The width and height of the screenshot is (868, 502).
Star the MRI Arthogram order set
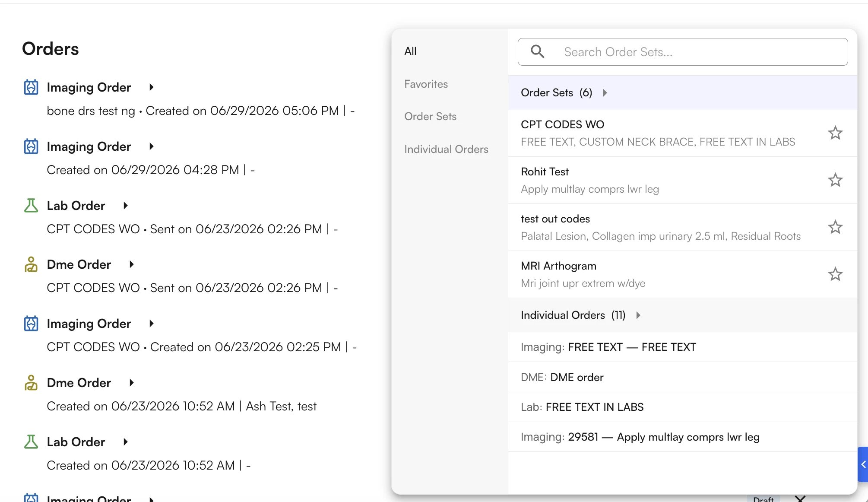(835, 274)
